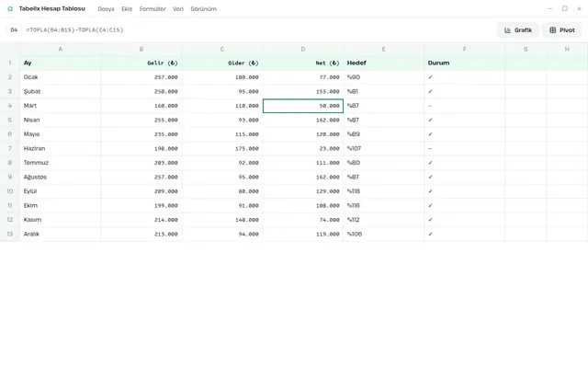Click the Gider (₺) header cell
The height and width of the screenshot is (368, 588).
coord(222,63)
